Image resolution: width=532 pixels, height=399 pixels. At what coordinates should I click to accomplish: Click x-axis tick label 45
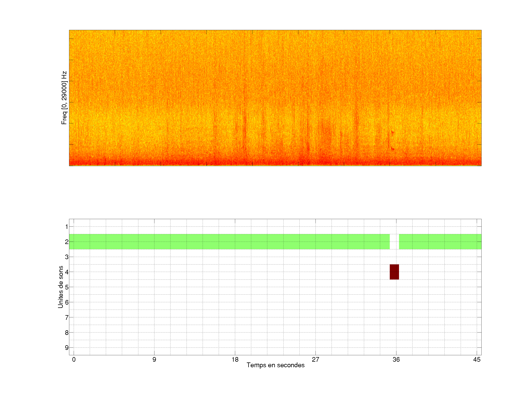tap(477, 359)
